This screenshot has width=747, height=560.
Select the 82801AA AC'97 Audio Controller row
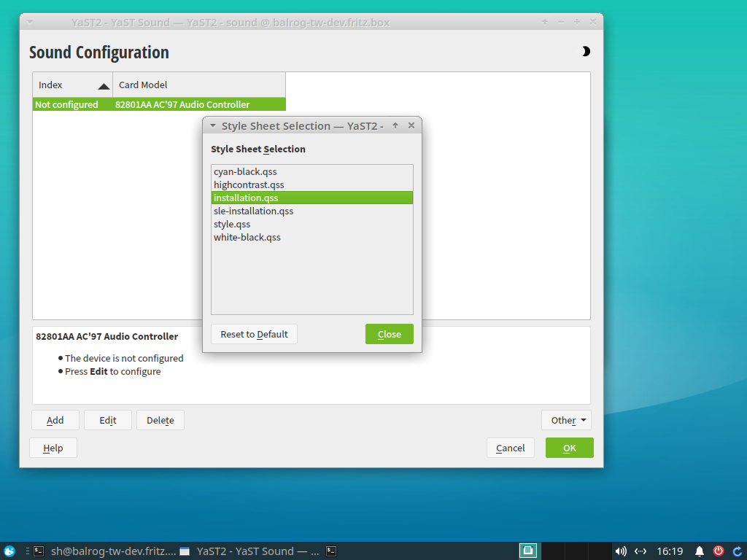tap(159, 104)
